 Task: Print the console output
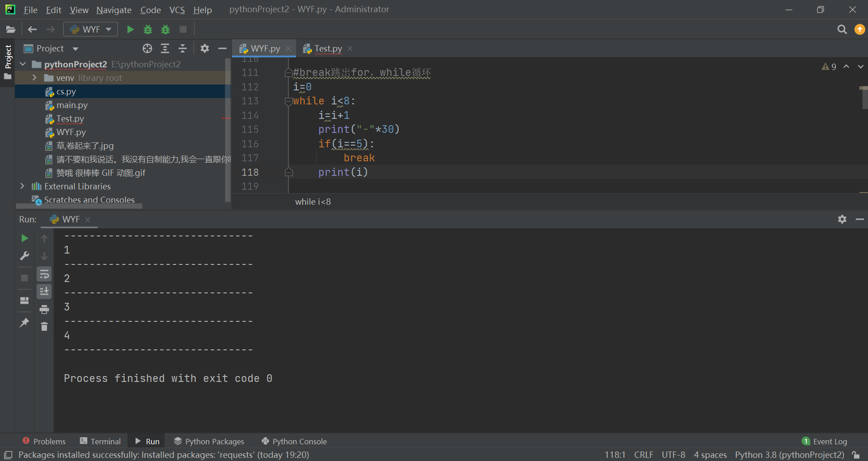tap(44, 309)
